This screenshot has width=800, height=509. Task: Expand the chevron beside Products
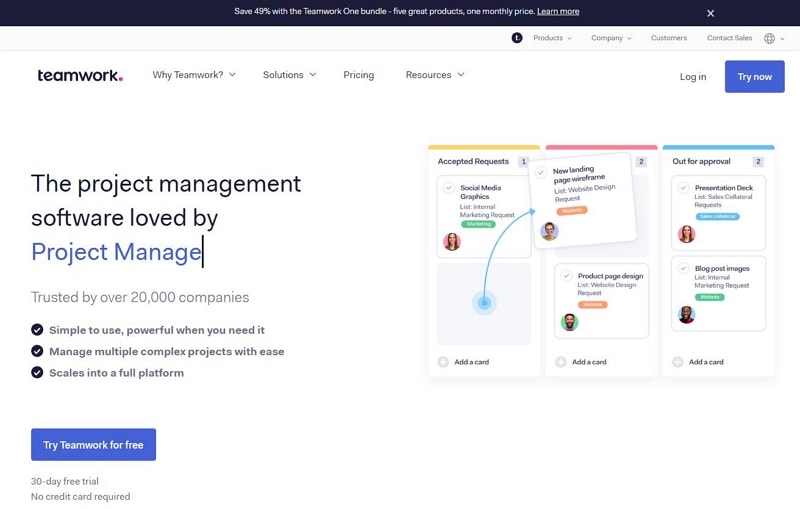click(569, 38)
